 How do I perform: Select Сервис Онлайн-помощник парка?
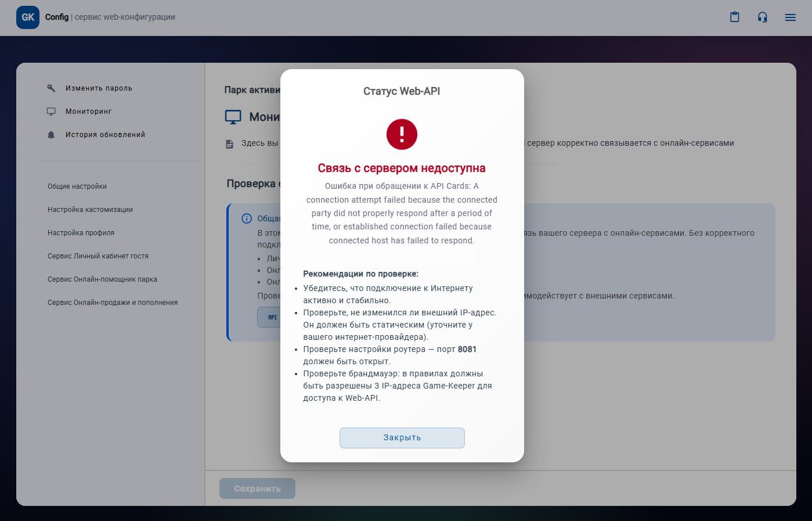pos(102,279)
